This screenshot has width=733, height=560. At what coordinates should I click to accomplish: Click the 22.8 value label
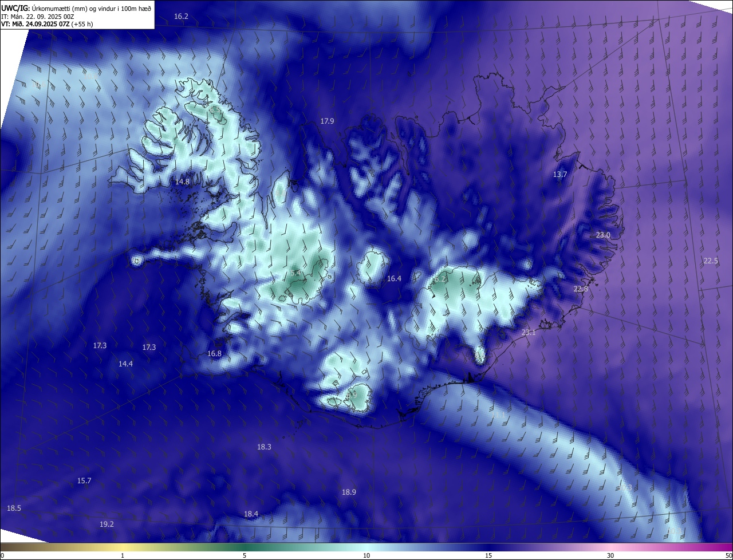coord(581,289)
